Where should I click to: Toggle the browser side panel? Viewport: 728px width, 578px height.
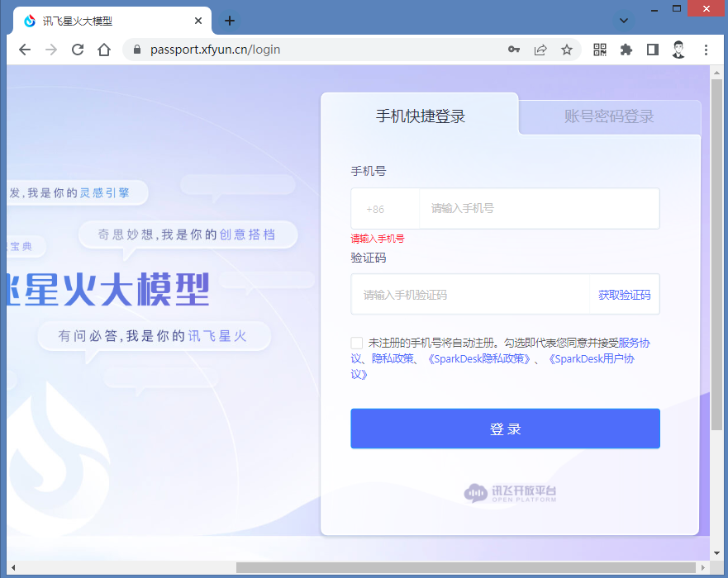coord(653,50)
